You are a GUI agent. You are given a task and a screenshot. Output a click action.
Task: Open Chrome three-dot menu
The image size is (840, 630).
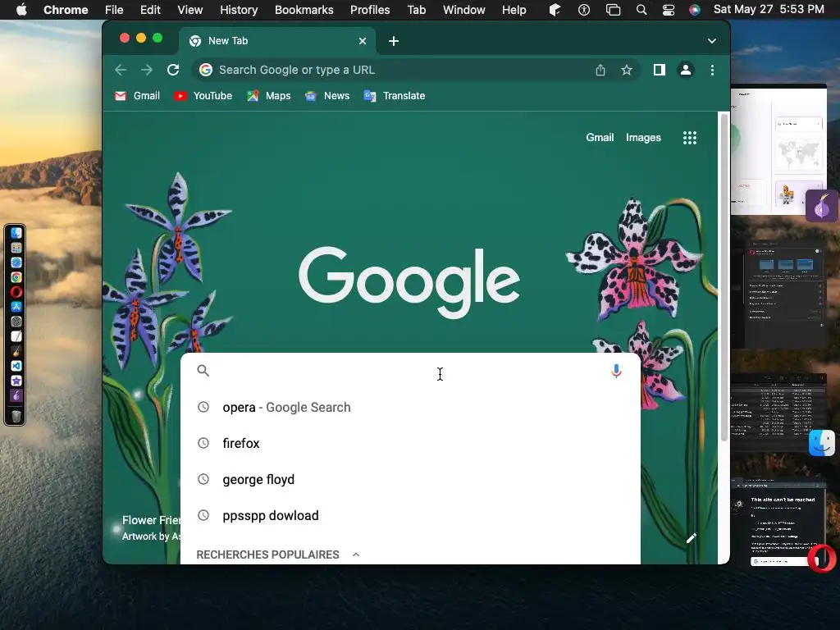coord(712,70)
